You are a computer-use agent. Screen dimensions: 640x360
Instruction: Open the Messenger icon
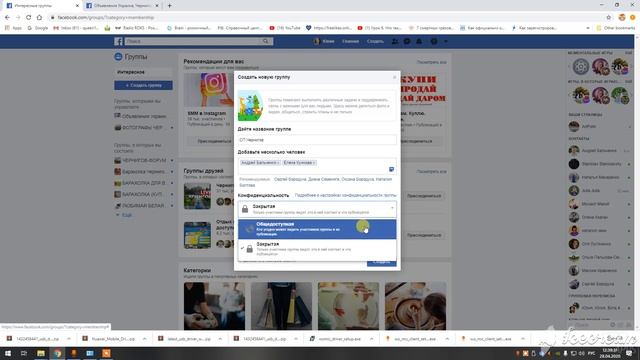(x=407, y=41)
